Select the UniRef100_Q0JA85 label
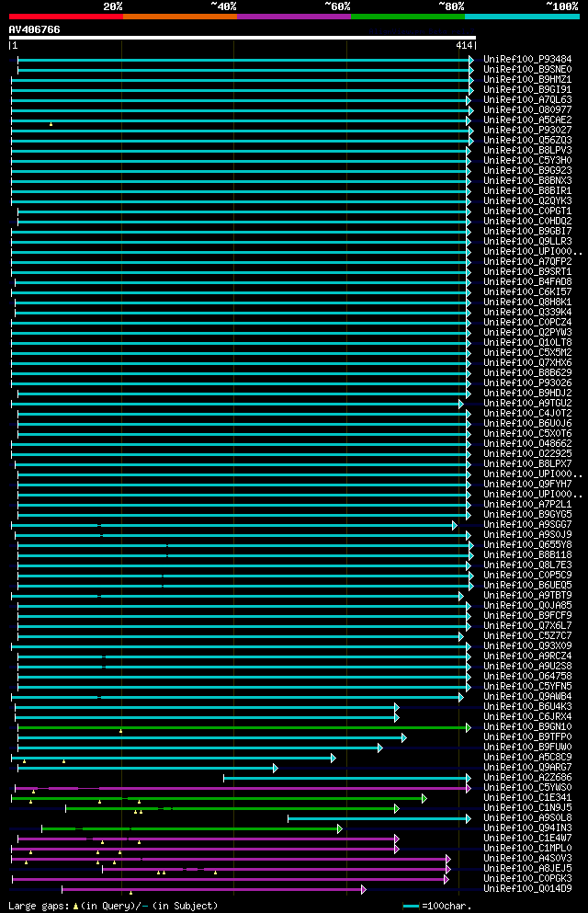 tap(527, 606)
